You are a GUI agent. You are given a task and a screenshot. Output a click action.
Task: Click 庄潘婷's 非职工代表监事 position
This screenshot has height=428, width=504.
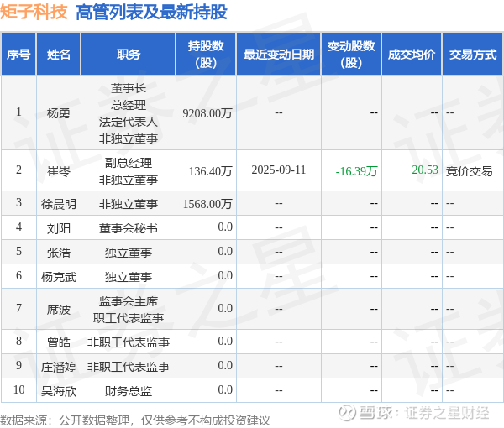(129, 367)
